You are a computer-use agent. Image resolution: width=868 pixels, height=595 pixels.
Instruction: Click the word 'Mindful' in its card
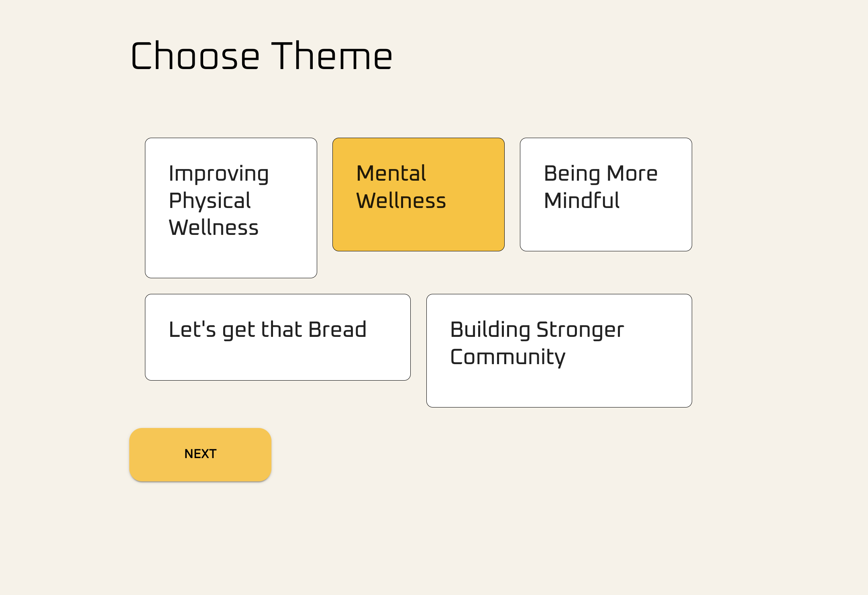point(582,200)
